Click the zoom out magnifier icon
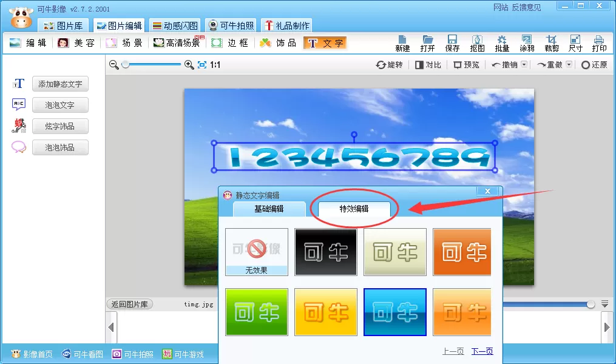This screenshot has height=364, width=616. click(x=114, y=65)
